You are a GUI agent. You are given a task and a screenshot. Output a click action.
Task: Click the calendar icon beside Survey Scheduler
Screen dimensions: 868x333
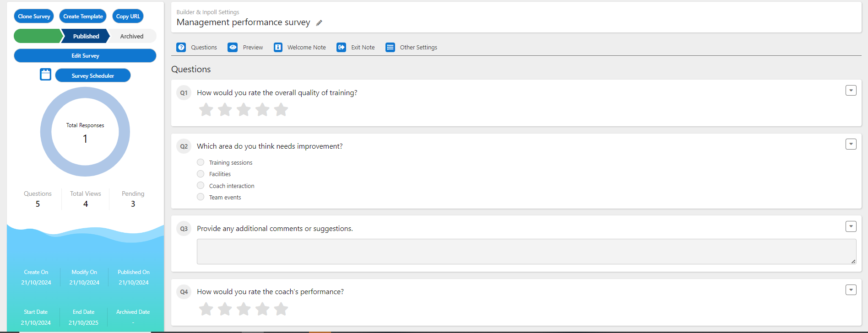[x=45, y=75]
